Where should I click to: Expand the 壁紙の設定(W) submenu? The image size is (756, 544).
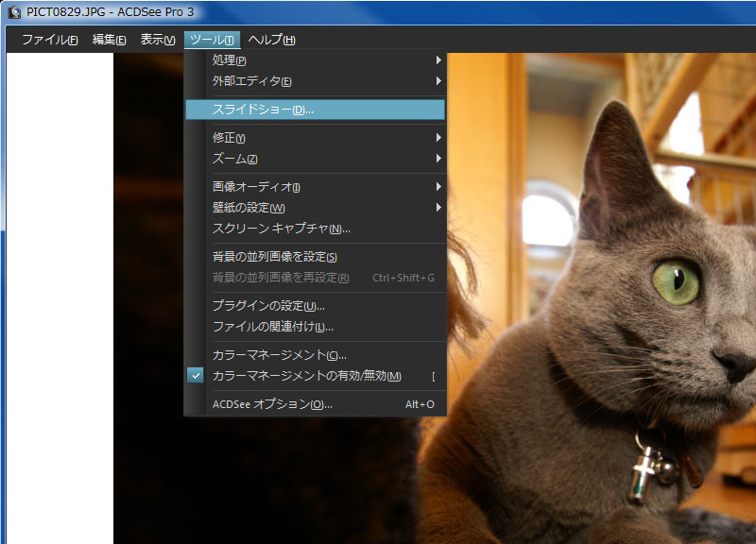coord(315,207)
